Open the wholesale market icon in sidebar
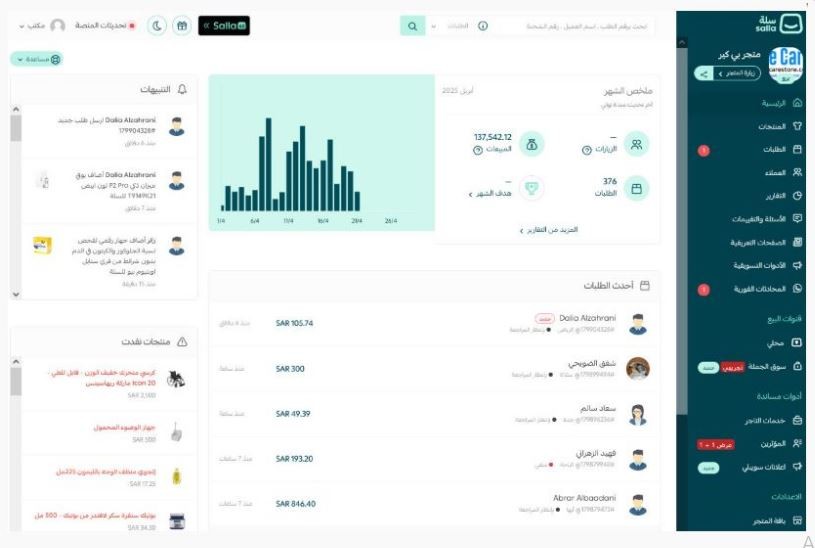The width and height of the screenshot is (815, 548). click(797, 367)
